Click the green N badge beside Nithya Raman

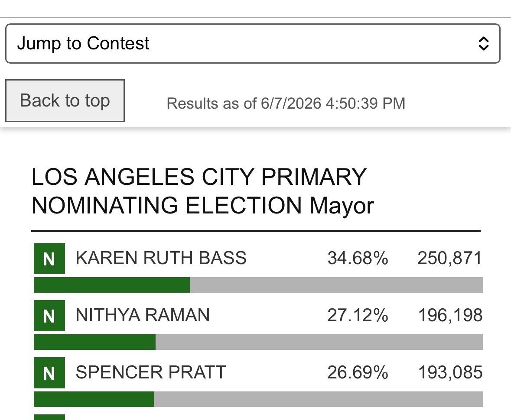click(49, 316)
